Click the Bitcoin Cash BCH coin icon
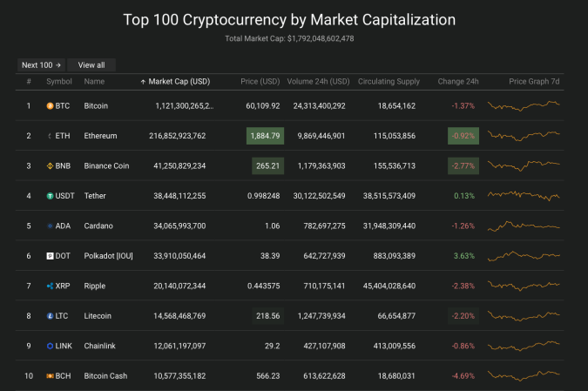Screen dimensions: 588x391 50,376
